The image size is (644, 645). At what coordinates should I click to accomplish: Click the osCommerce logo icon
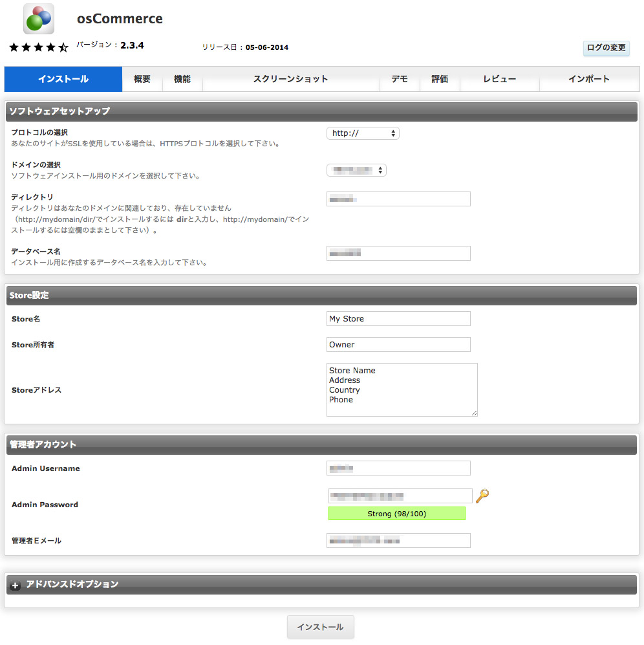[39, 19]
